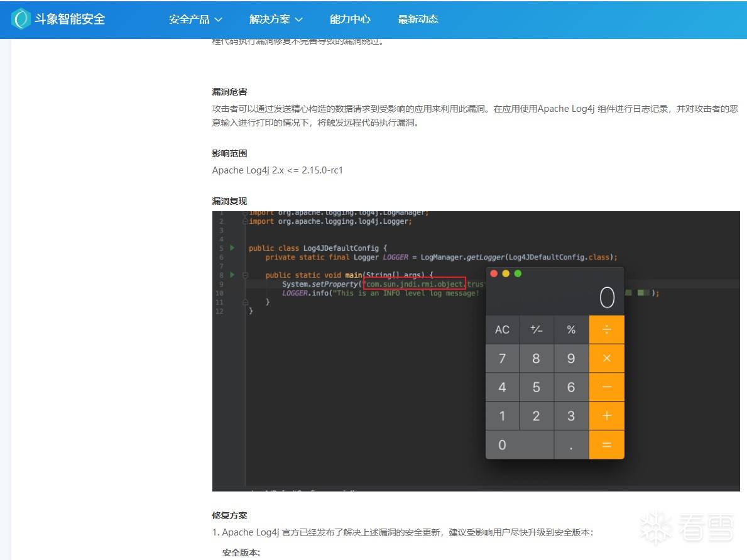Click the 8 key on the calculator
Screen dimensions: 747x560
[x=537, y=358]
